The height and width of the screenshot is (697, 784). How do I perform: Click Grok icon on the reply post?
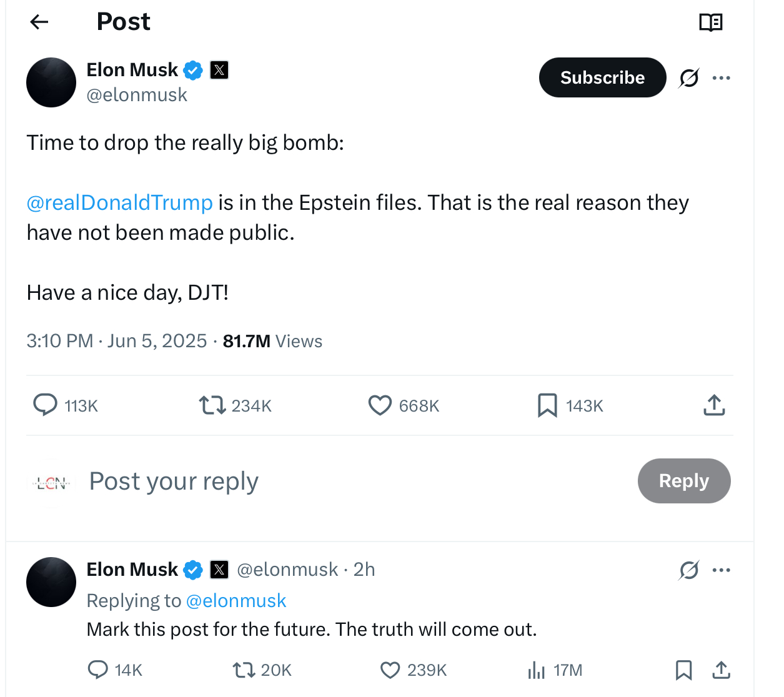pyautogui.click(x=688, y=570)
